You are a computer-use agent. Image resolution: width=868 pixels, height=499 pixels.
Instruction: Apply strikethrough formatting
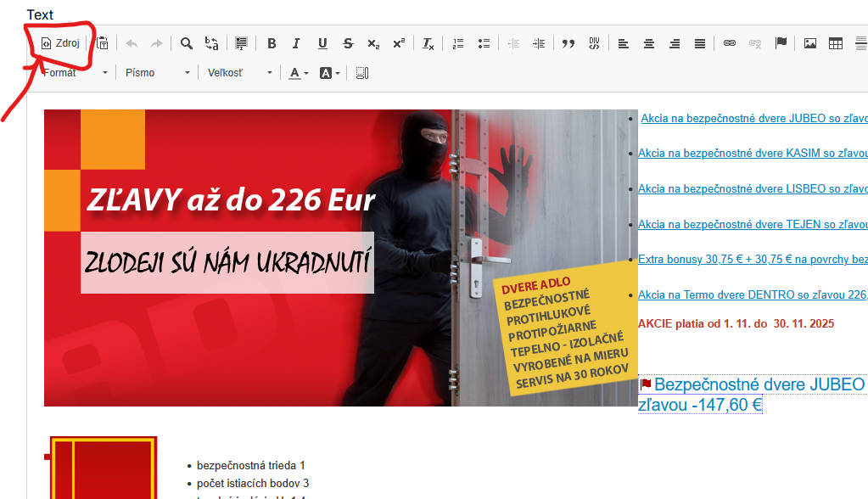pos(348,43)
